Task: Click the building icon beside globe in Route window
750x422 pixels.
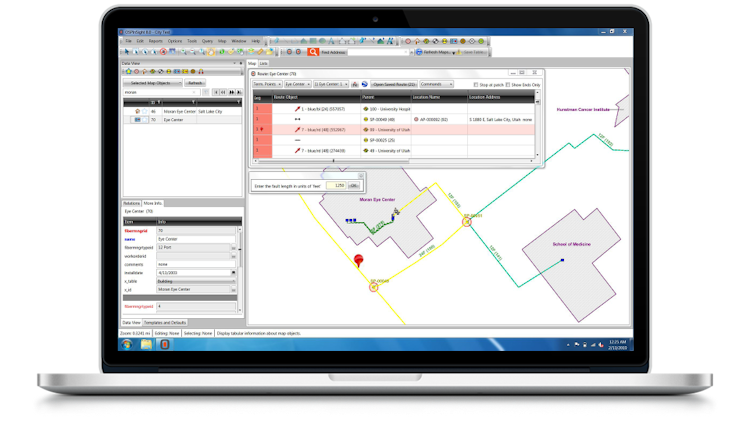Action: point(355,84)
